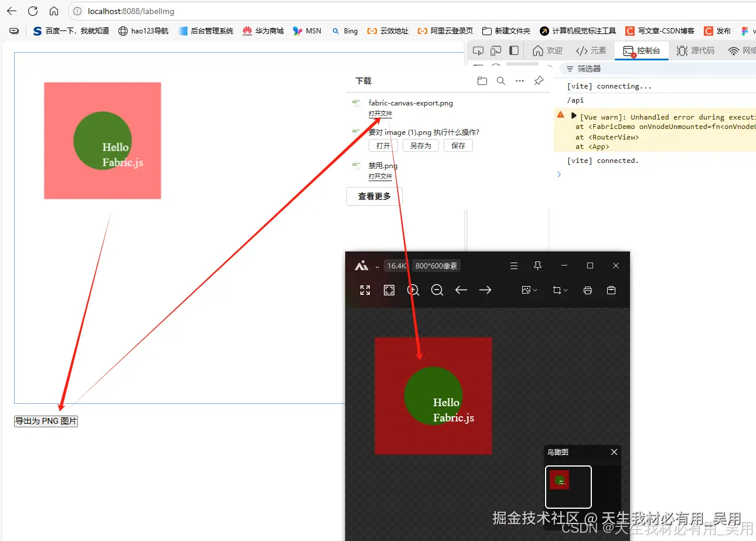
Task: Click 查看更多 in the downloads panel
Action: pos(374,196)
